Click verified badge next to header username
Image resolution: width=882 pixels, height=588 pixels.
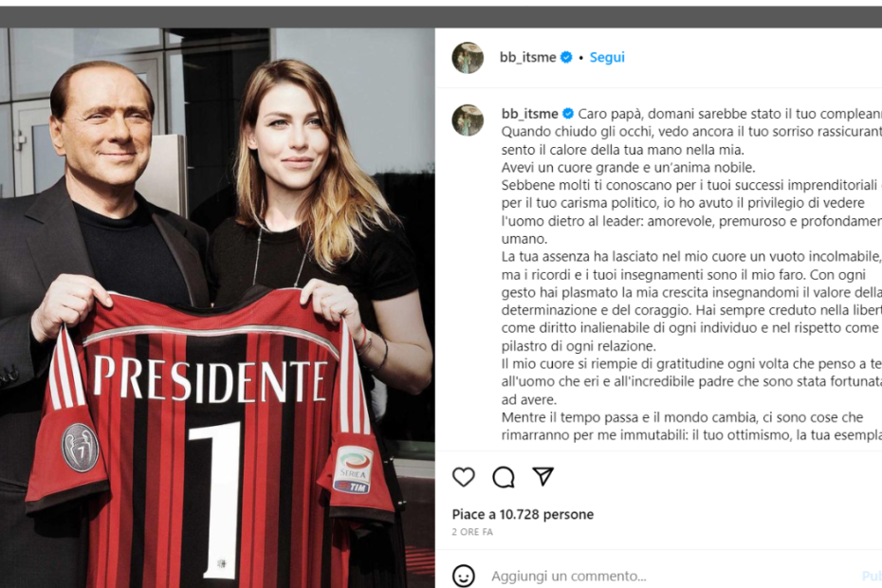pyautogui.click(x=566, y=58)
